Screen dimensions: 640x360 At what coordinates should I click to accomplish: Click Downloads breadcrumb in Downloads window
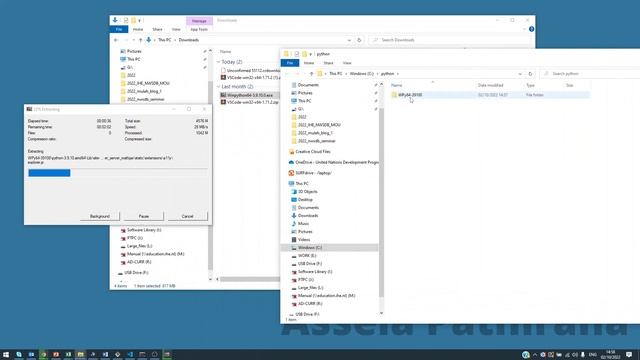point(189,40)
